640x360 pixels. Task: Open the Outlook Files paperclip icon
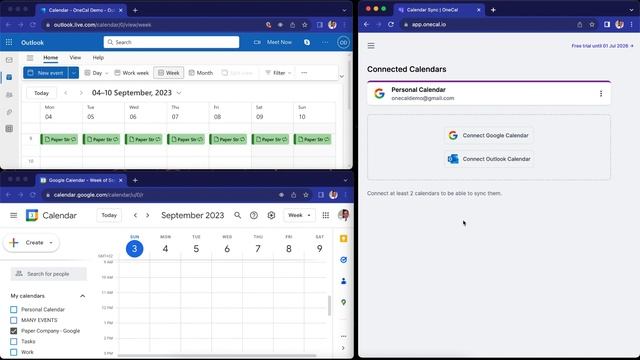pyautogui.click(x=9, y=112)
